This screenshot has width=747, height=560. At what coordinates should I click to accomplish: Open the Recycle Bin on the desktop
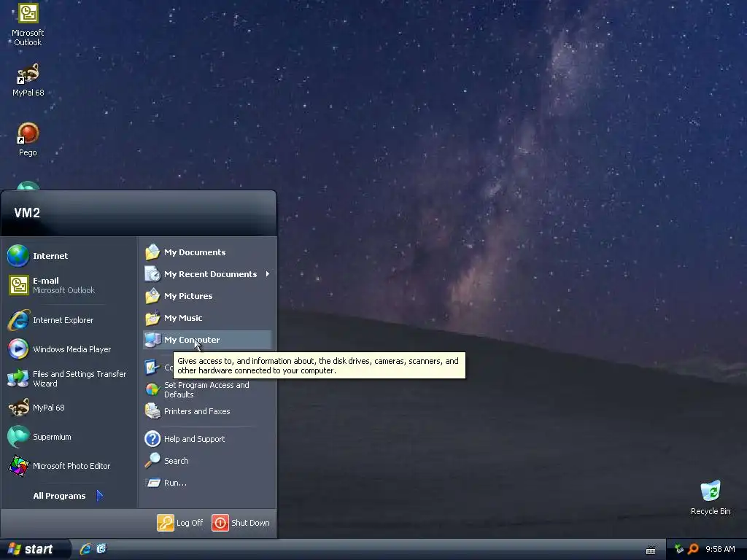(711, 498)
